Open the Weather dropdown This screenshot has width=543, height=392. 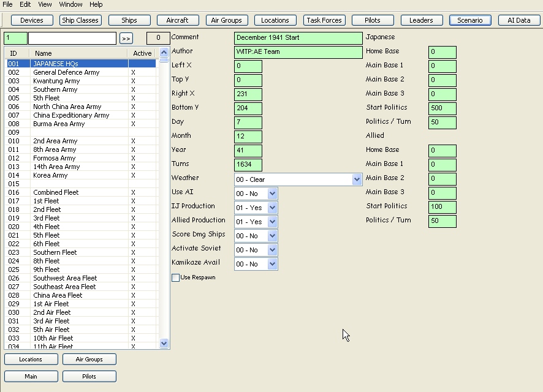[x=357, y=178]
